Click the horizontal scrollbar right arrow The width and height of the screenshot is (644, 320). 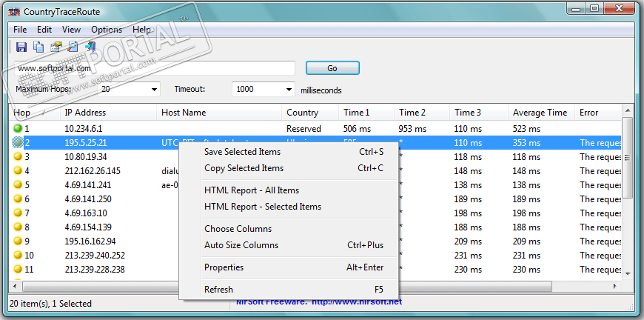tap(615, 286)
